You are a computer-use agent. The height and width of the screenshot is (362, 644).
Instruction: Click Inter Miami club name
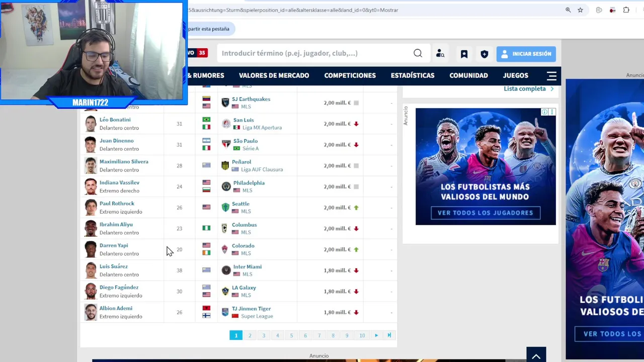(x=248, y=267)
